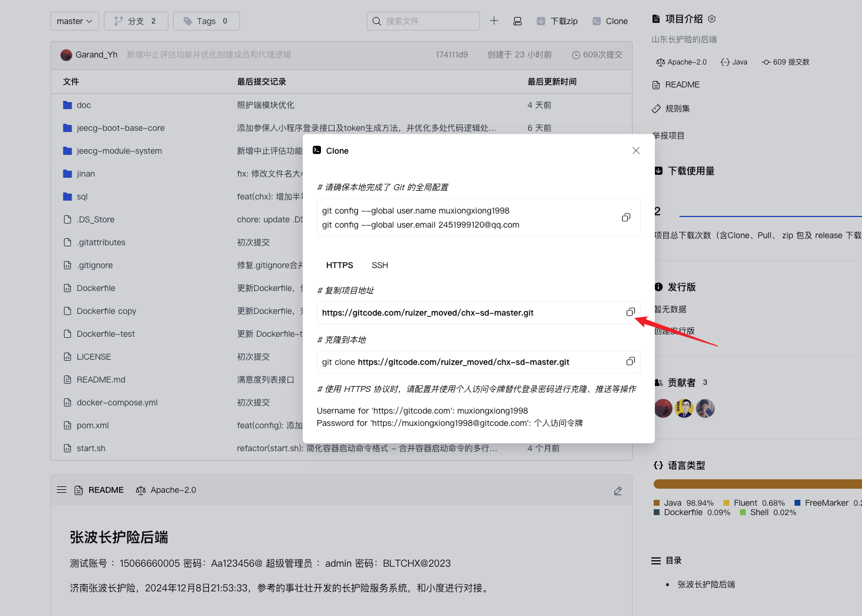
Task: Copy the HTTPS project address
Action: tap(631, 312)
